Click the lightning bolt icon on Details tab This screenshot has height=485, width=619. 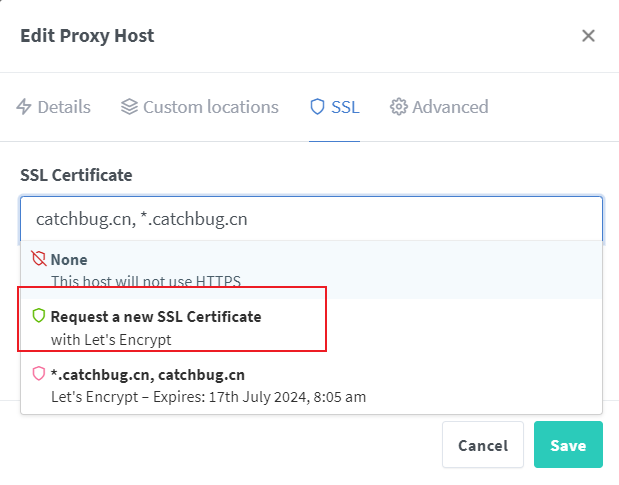pos(25,107)
